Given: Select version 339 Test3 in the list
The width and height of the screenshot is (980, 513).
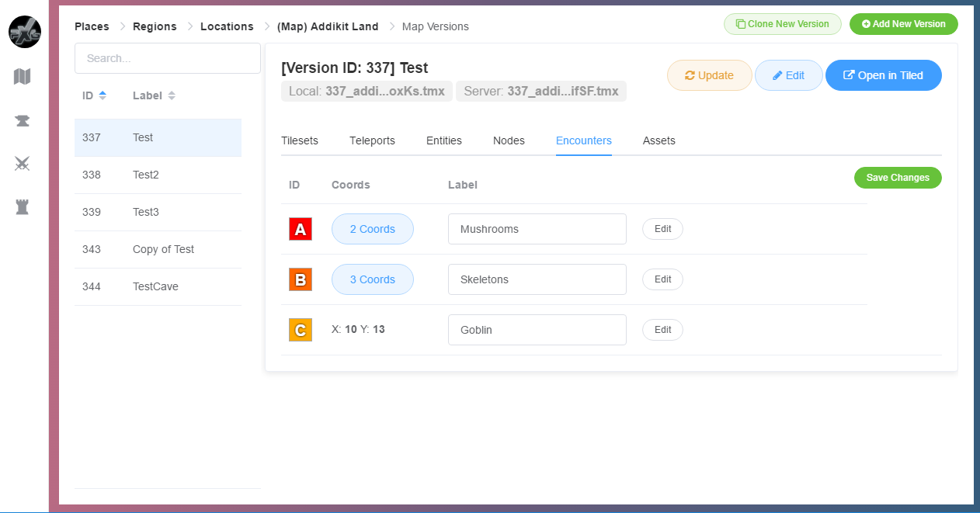Looking at the screenshot, I should pos(158,212).
